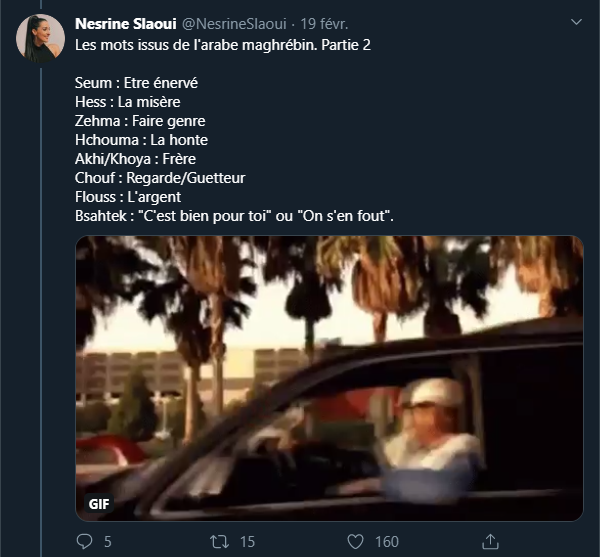Click the "Chouf : Regarde/Guetteur" text line
The image size is (600, 557).
click(x=160, y=178)
